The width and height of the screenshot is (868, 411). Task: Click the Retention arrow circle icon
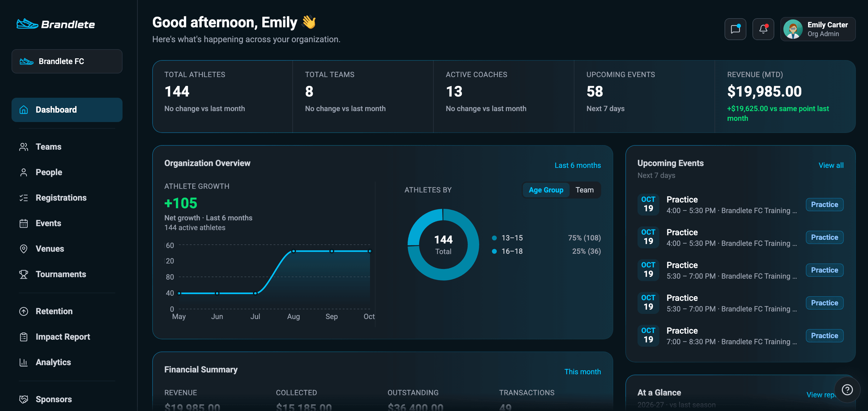coord(24,311)
